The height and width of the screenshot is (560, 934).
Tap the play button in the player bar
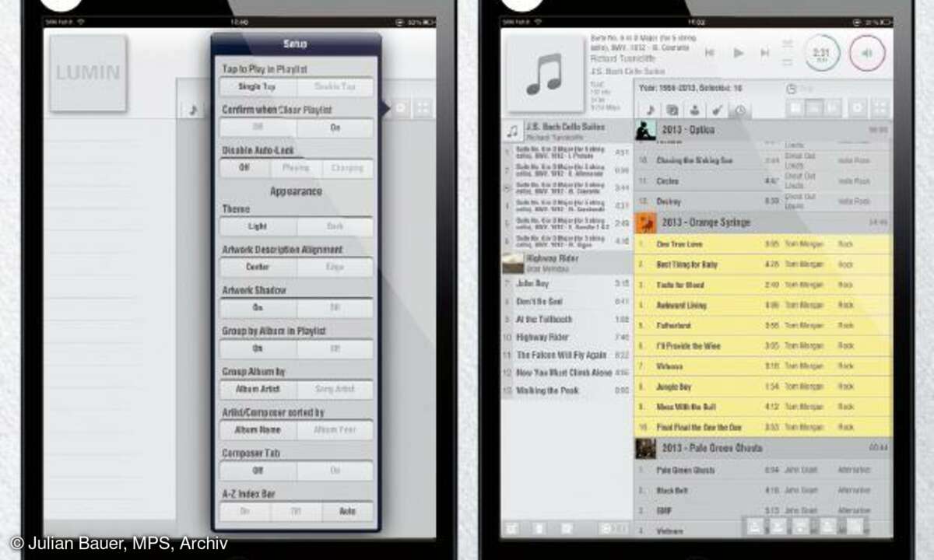click(x=738, y=53)
